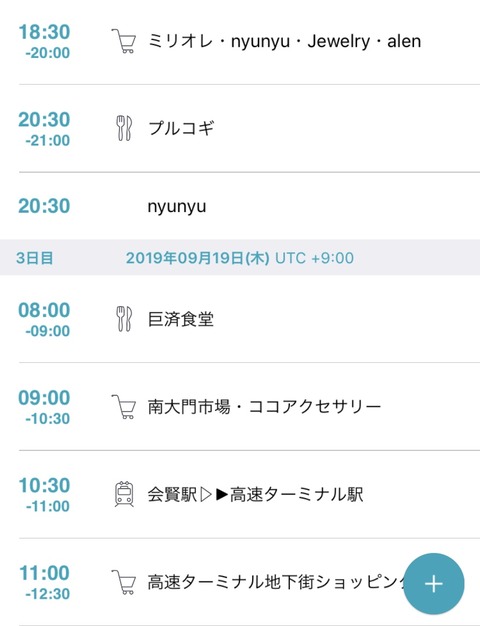Tap the 08:00 -09:00 time label
Screen dimensions: 480x626
pyautogui.click(x=44, y=319)
